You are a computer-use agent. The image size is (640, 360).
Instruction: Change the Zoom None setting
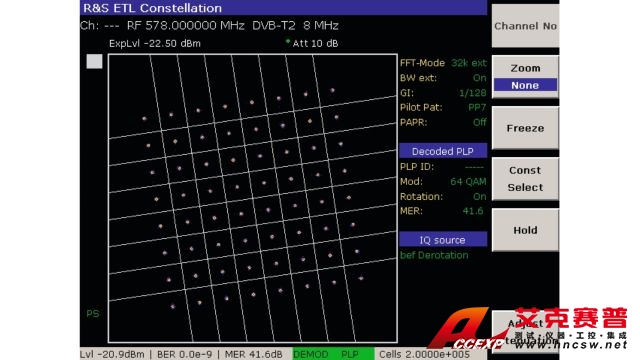525,85
